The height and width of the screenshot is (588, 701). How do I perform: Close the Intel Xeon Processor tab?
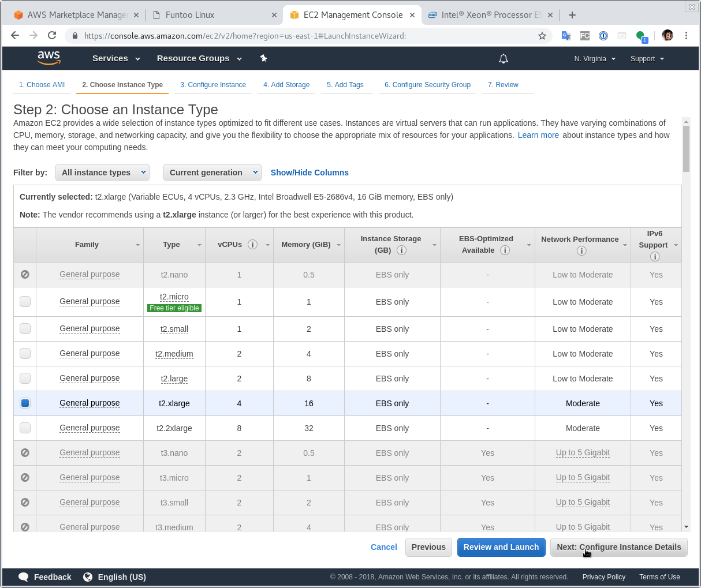tap(550, 15)
